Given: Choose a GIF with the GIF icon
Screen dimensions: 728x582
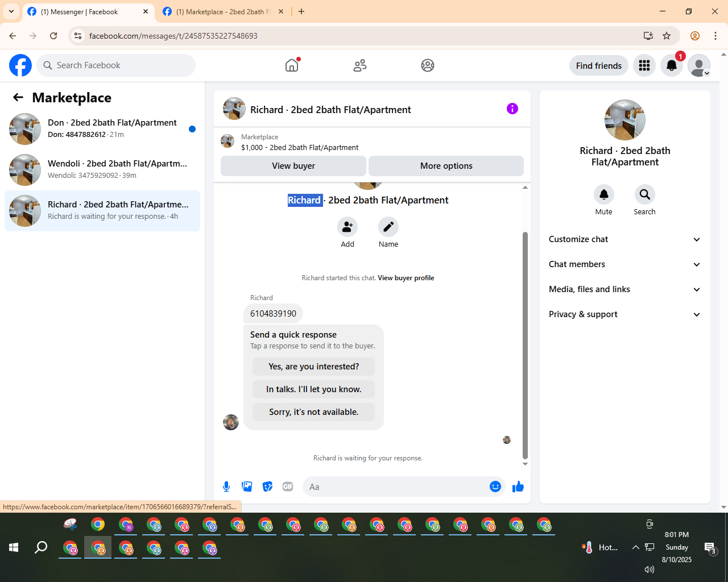Looking at the screenshot, I should [288, 487].
